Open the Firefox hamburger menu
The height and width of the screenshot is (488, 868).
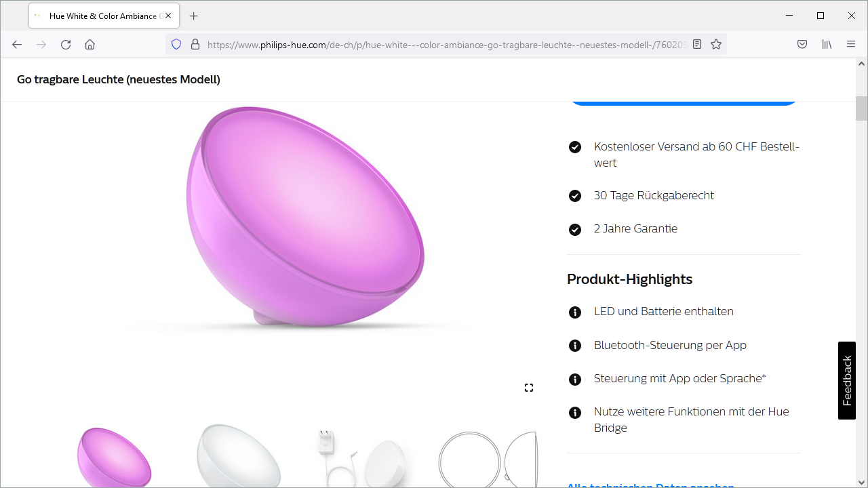[x=851, y=44]
